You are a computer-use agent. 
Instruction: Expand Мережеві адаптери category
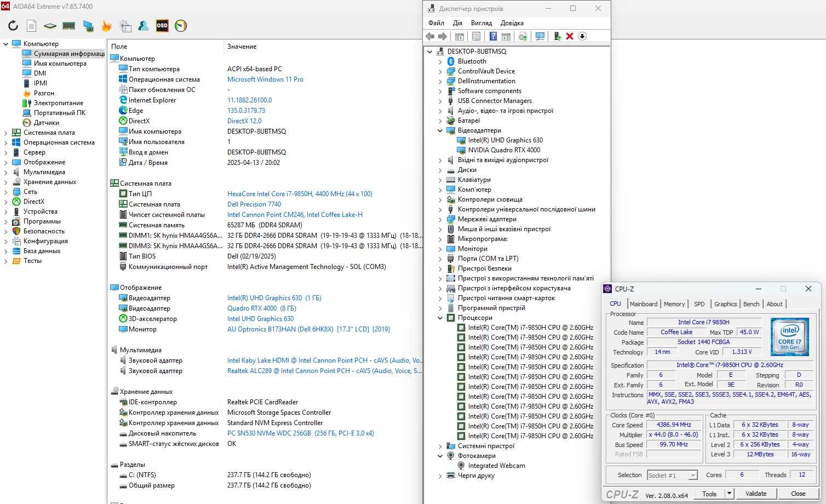pos(440,219)
